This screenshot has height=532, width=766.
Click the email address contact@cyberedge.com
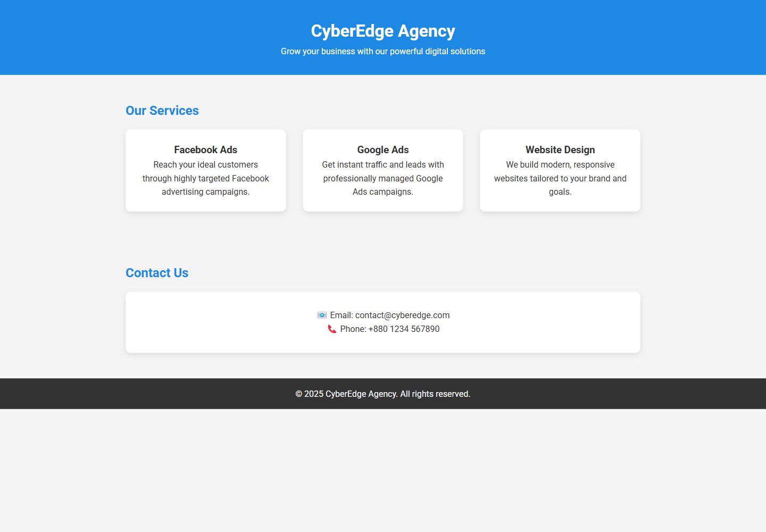point(403,315)
